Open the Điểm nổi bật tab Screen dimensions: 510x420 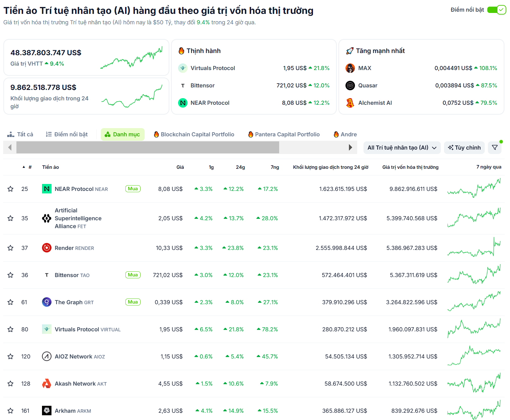(x=67, y=134)
